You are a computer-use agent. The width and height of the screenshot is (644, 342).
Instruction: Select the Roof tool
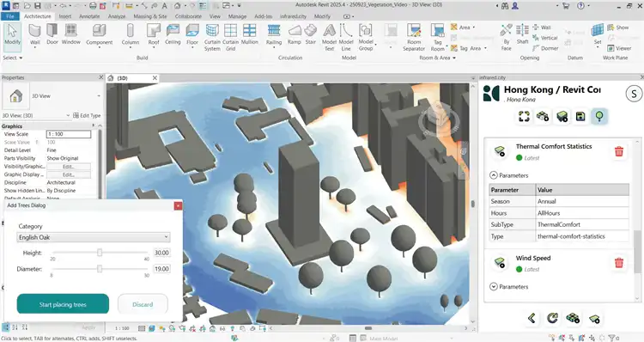[x=154, y=35]
